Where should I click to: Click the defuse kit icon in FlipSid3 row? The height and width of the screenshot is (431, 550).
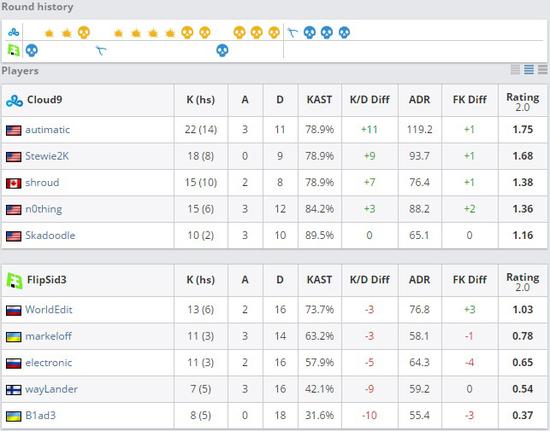coord(101,50)
